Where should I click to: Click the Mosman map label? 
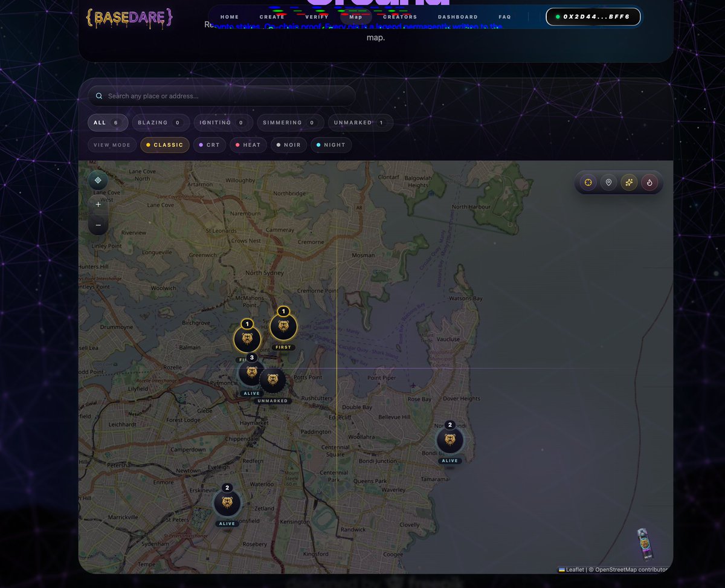click(363, 255)
